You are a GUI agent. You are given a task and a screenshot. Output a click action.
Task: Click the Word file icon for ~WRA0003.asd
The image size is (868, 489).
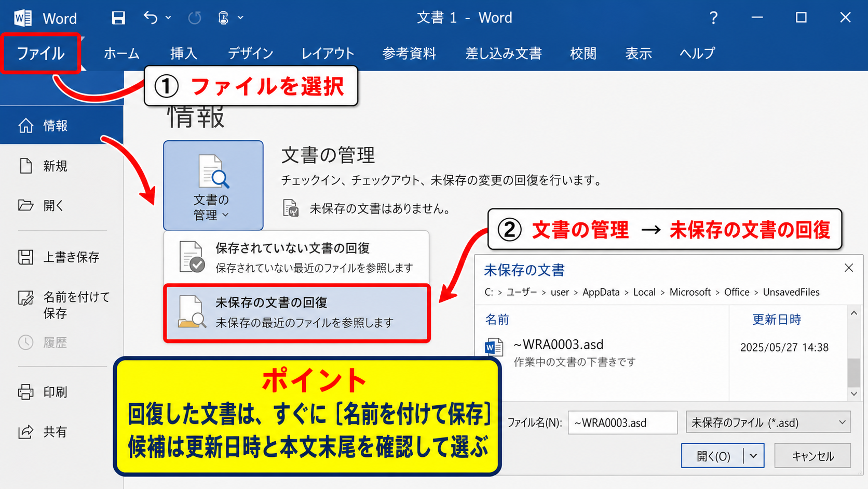click(494, 347)
